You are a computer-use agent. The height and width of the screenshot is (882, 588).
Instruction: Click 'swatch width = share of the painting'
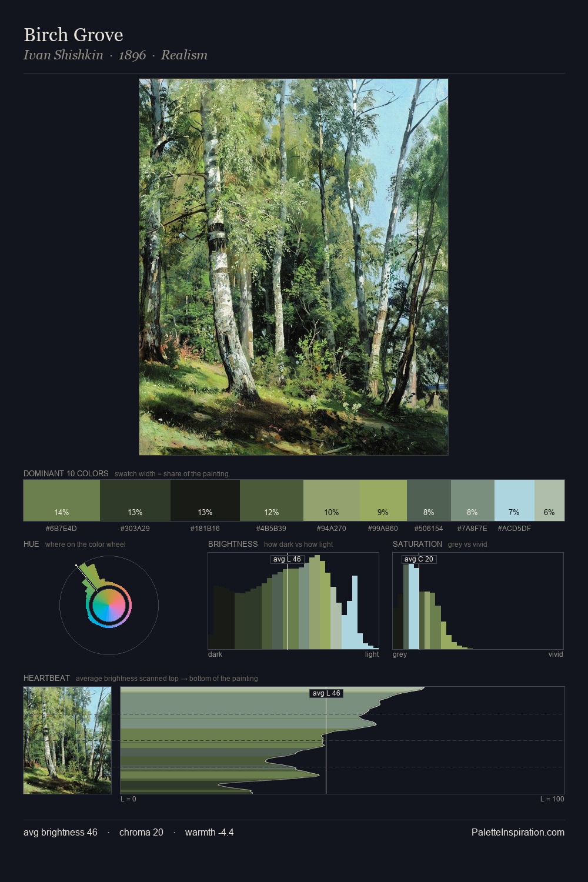coord(172,473)
